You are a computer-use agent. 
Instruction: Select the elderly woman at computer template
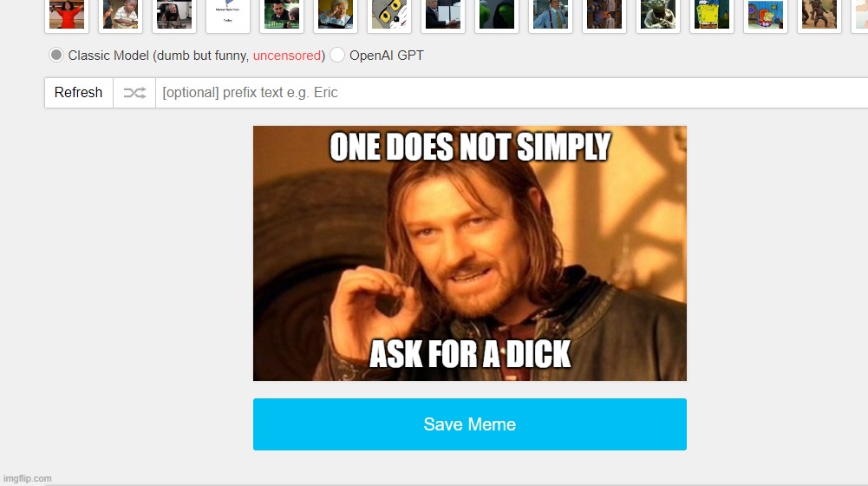(335, 15)
